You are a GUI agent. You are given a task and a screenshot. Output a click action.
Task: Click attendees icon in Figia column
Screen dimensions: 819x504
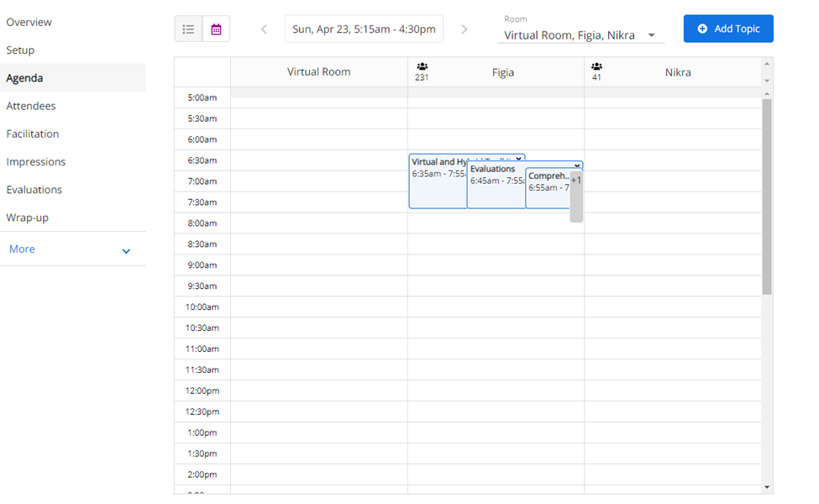(x=422, y=66)
